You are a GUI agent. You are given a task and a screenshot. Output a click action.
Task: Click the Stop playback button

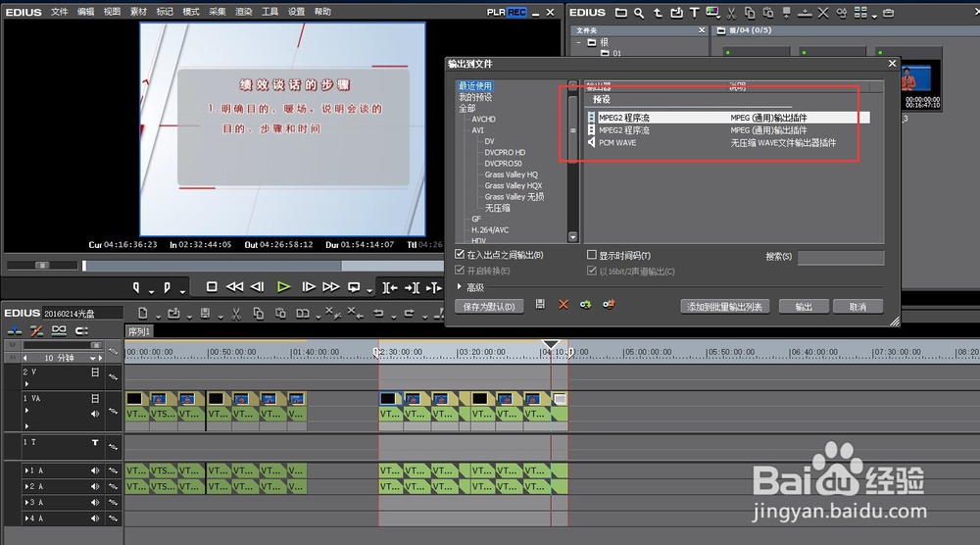[x=212, y=287]
